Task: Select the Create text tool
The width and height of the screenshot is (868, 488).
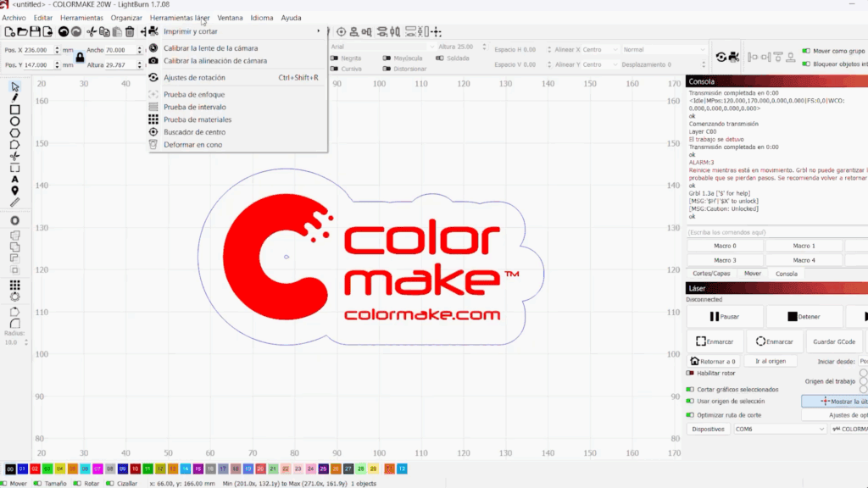Action: point(15,180)
